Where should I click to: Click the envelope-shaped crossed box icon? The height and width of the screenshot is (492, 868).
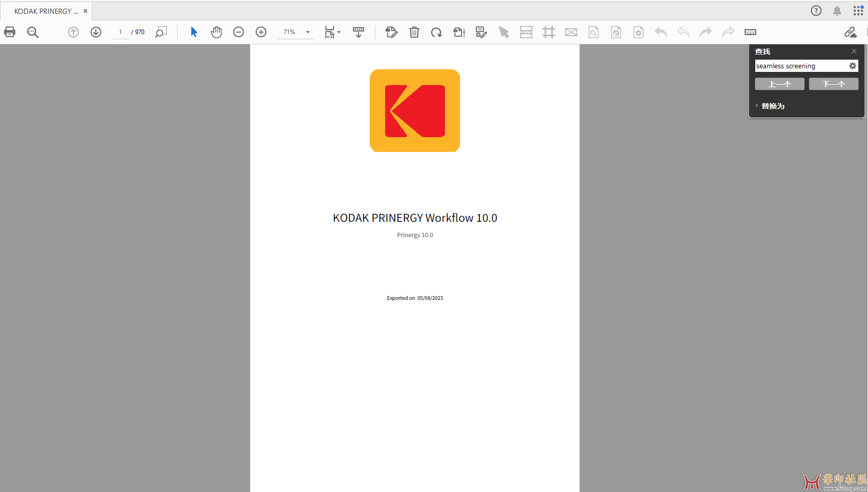(x=571, y=32)
